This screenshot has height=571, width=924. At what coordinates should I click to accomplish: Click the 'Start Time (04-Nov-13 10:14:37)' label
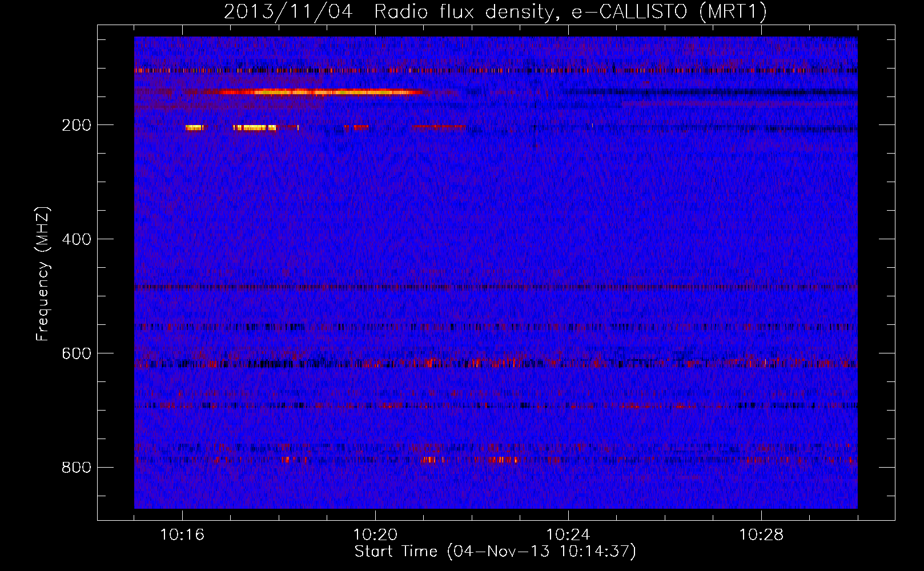pyautogui.click(x=495, y=552)
